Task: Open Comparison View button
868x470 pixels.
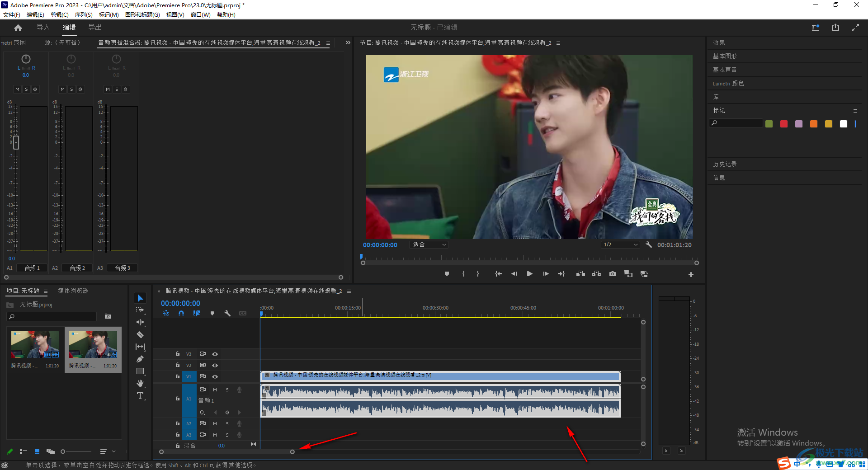Action: pyautogui.click(x=628, y=274)
